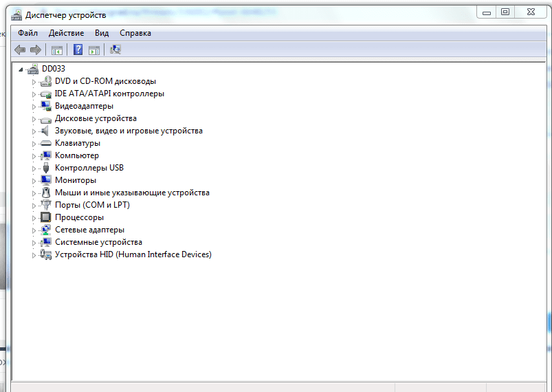
Task: Expand the Устройства HID node arrow
Action: [34, 255]
